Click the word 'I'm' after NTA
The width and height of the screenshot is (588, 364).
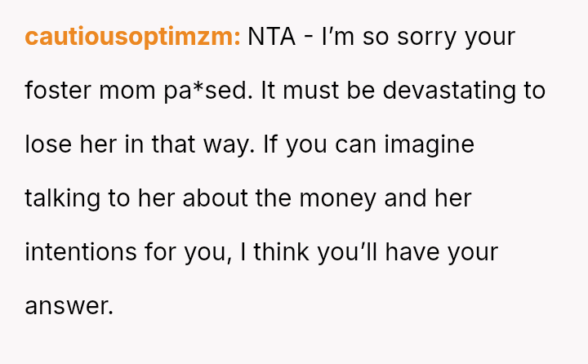334,37
